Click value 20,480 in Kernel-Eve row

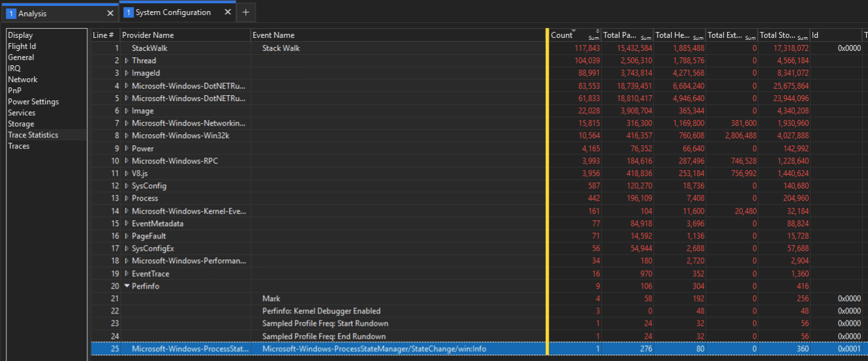tap(746, 211)
